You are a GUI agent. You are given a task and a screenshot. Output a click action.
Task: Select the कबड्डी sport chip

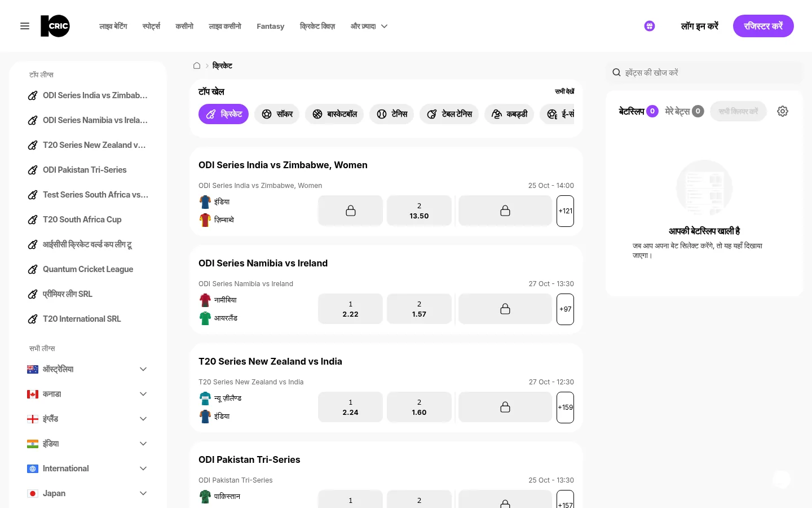click(509, 114)
